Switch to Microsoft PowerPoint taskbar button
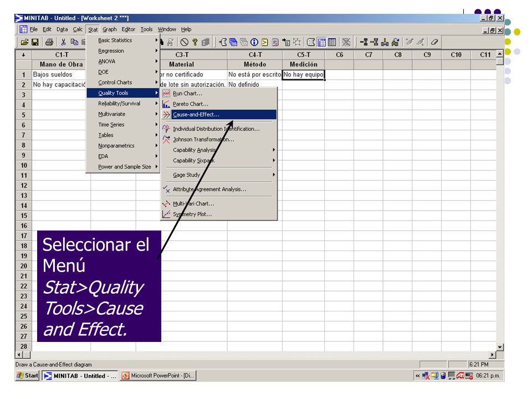 [x=158, y=376]
